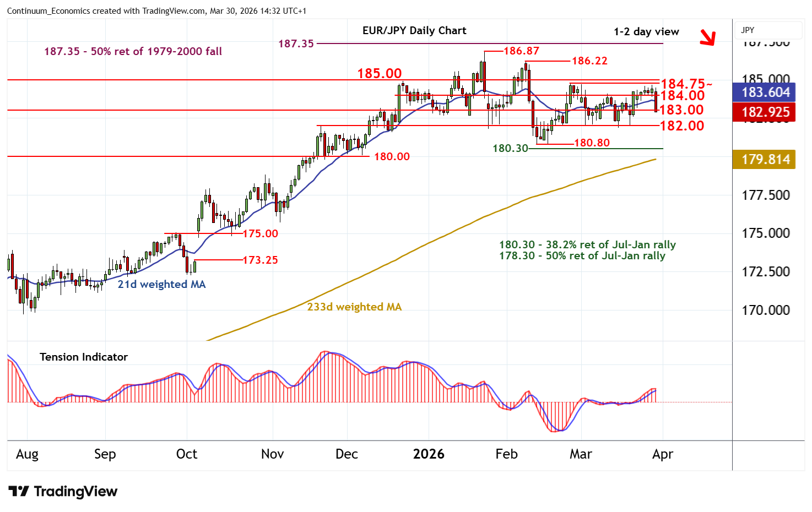Click the 21d weighted MA label
Viewport: 812px width, 512px height.
pyautogui.click(x=161, y=285)
